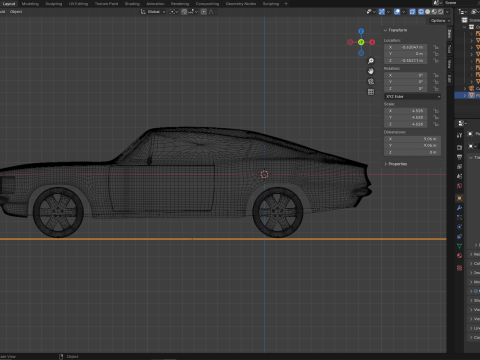
Task: Open the Render properties tab icon
Action: pos(459,147)
